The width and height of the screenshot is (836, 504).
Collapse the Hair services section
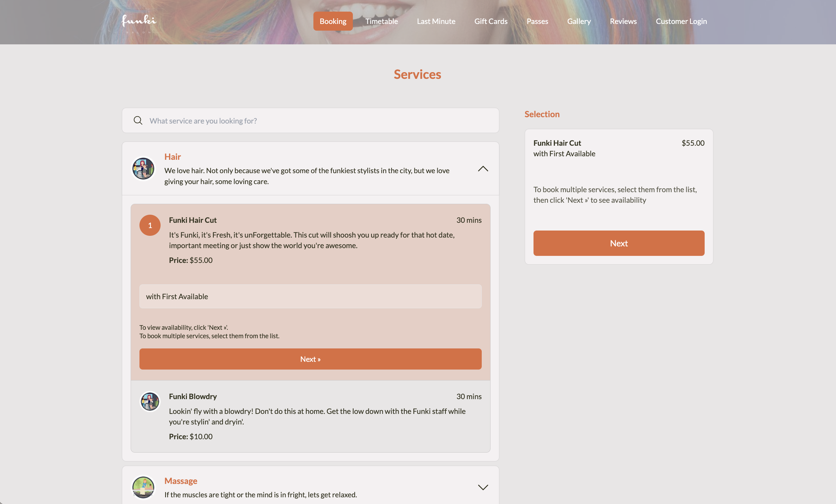click(x=483, y=169)
